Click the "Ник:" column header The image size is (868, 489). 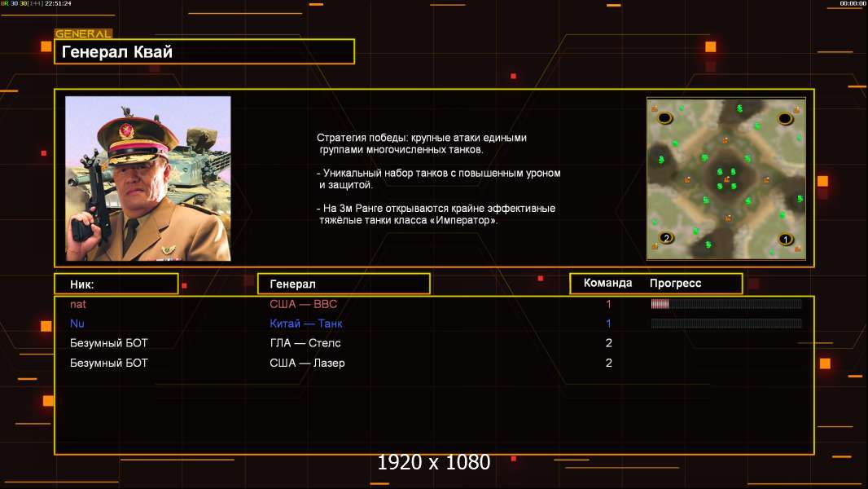click(116, 284)
